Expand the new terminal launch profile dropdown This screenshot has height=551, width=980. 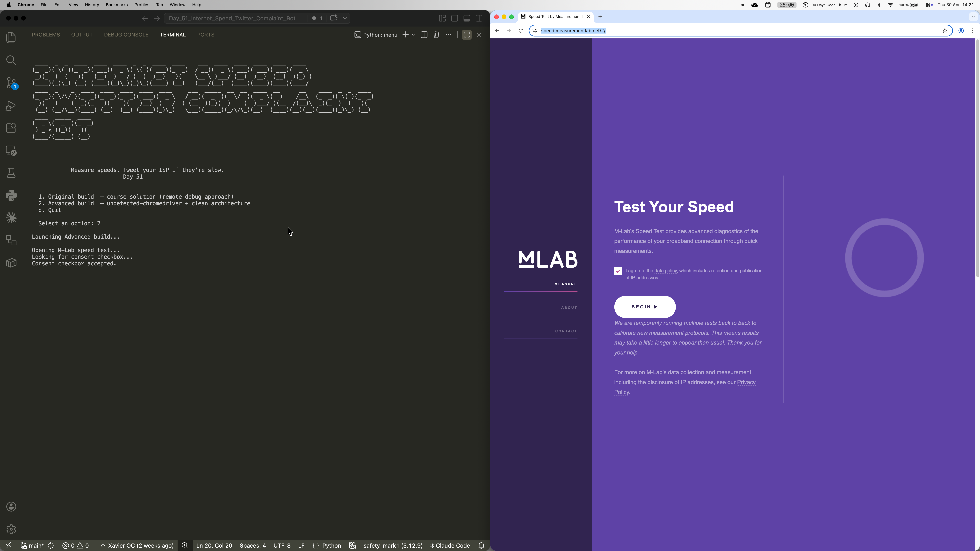click(x=414, y=35)
